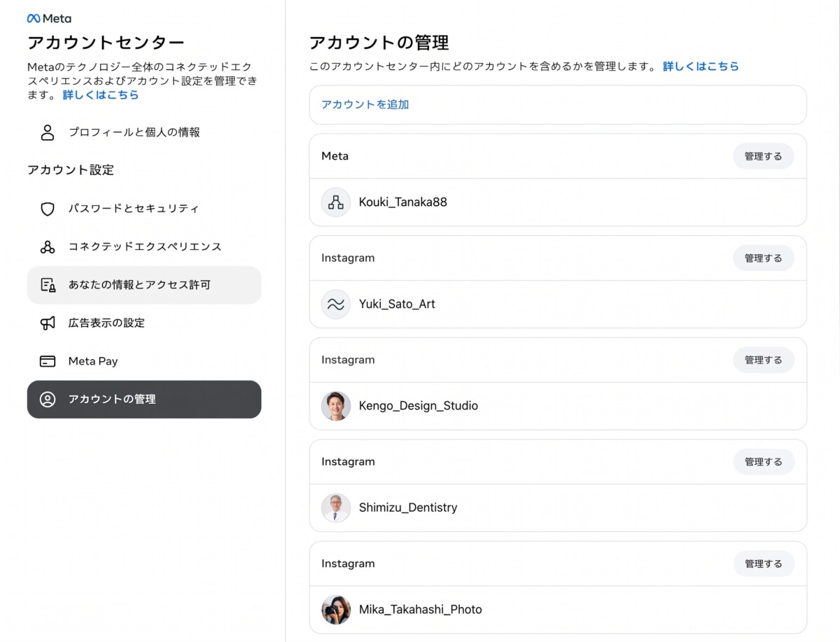Click the megaphone icon for 広告表示の設定

[x=48, y=323]
